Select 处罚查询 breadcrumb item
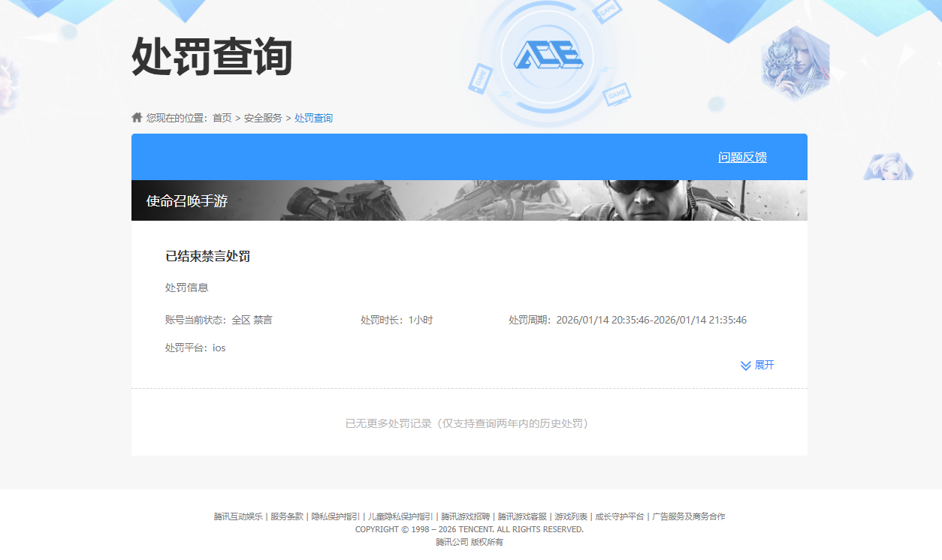This screenshot has width=942, height=560. click(x=313, y=118)
